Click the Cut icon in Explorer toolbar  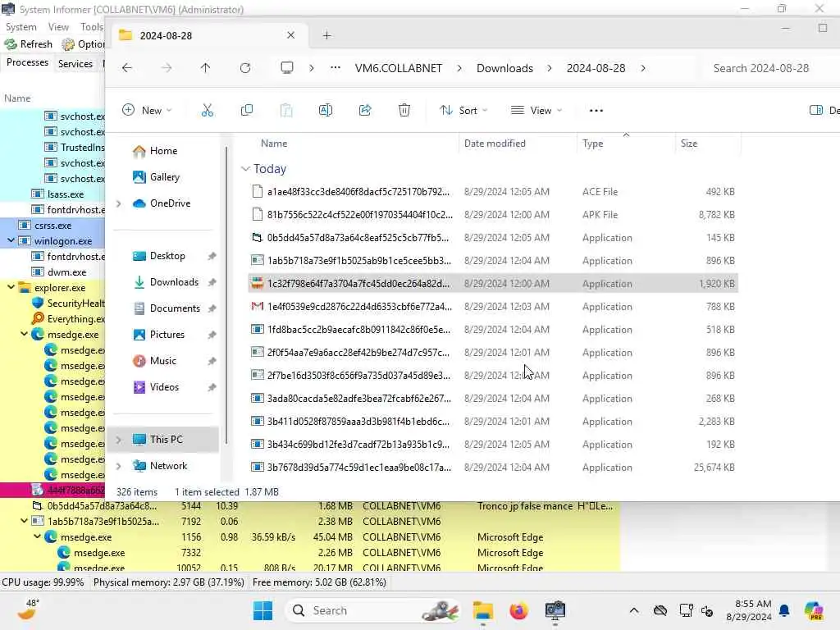click(x=208, y=111)
